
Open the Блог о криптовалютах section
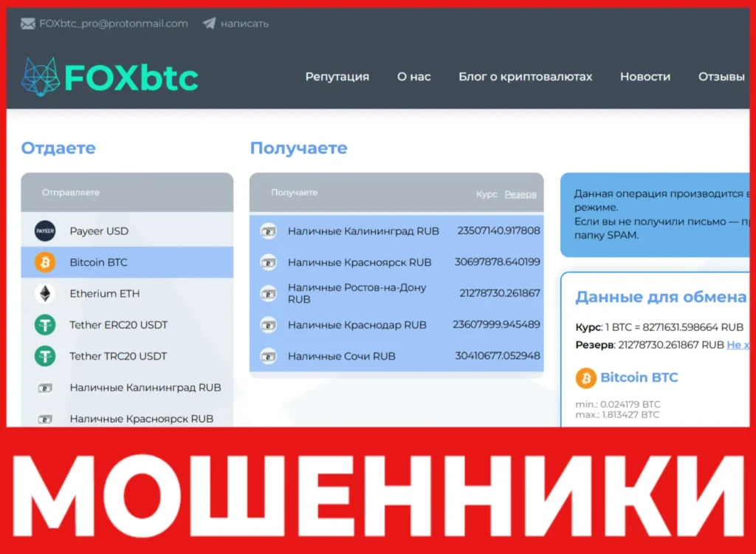click(526, 76)
